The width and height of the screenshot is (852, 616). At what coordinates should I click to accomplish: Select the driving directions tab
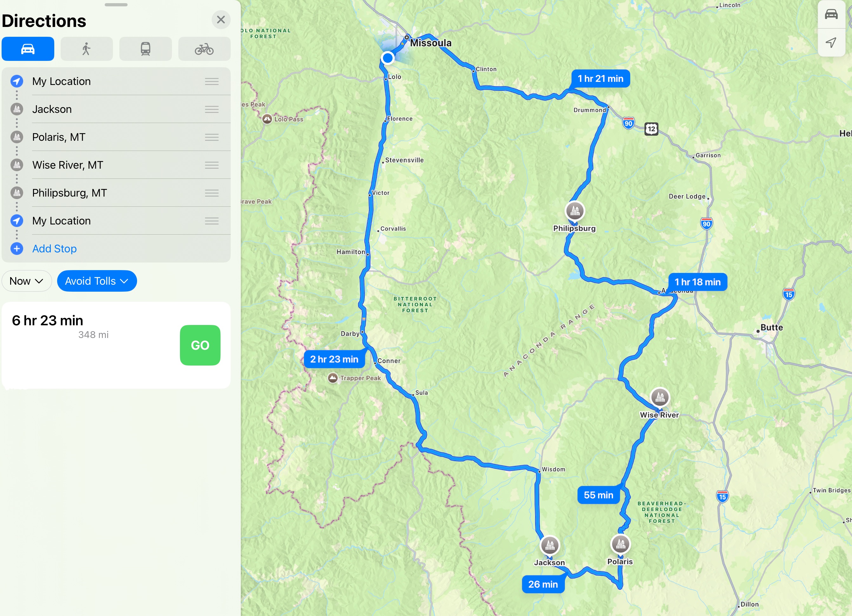click(x=28, y=49)
